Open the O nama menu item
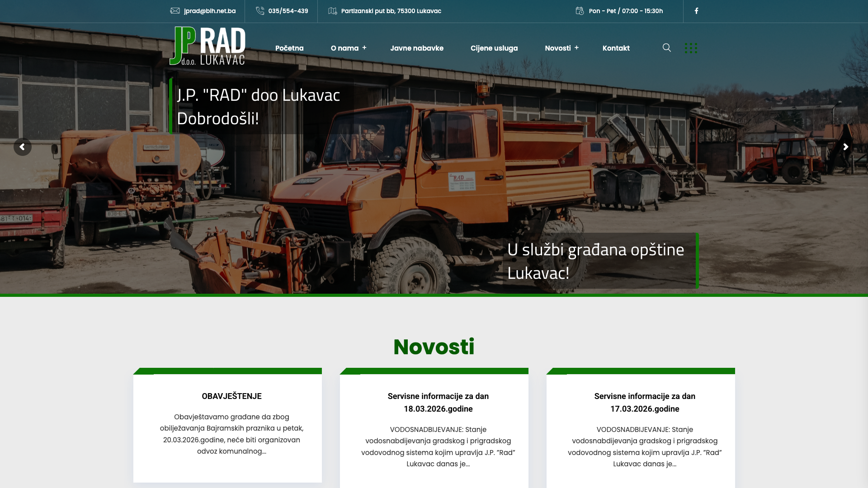The height and width of the screenshot is (488, 868). pyautogui.click(x=344, y=48)
